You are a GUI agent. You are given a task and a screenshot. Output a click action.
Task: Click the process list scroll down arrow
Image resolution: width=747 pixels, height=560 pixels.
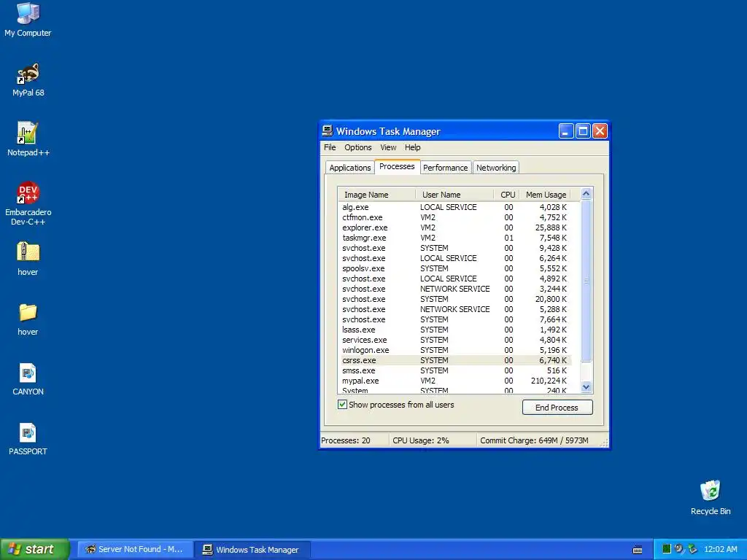coord(586,387)
